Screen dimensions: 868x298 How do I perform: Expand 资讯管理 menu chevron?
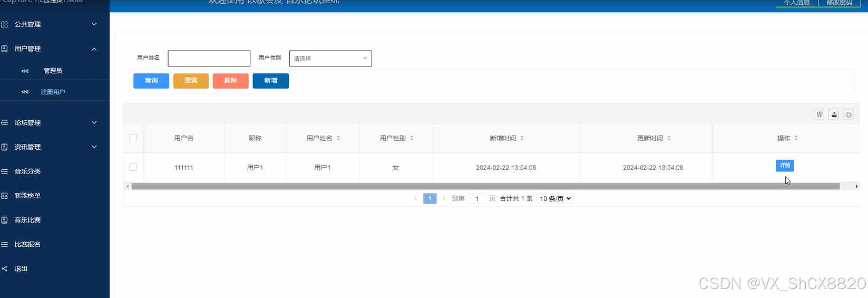(94, 147)
